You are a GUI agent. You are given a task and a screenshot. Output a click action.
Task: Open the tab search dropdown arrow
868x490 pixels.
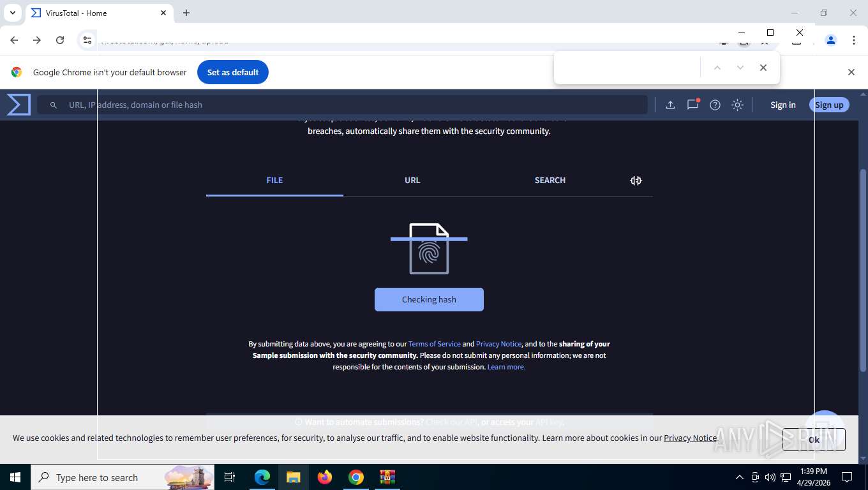click(x=12, y=13)
